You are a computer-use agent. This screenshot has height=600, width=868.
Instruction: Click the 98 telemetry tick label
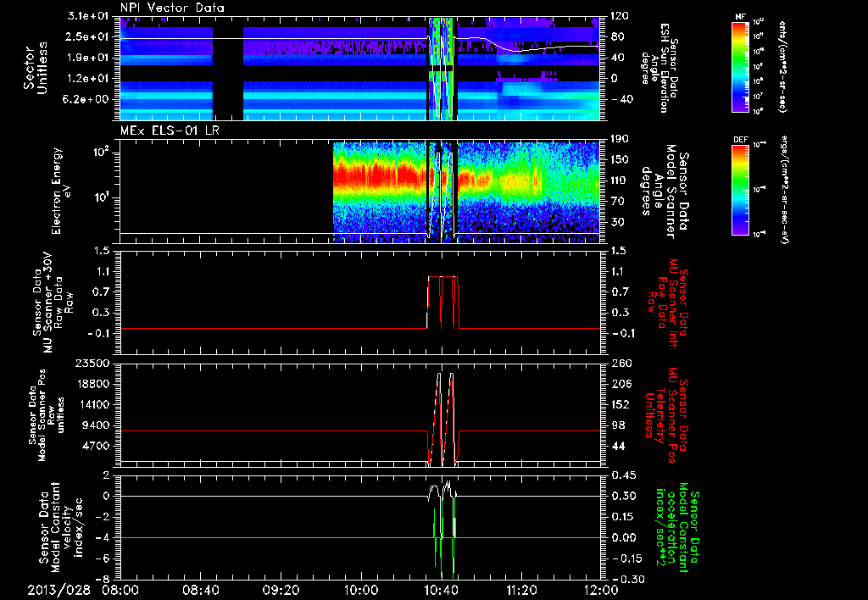click(x=617, y=425)
